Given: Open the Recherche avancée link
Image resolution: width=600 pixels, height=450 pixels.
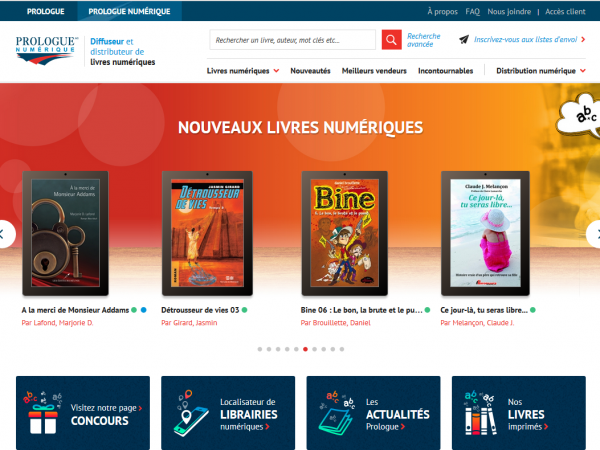Looking at the screenshot, I should [423, 40].
